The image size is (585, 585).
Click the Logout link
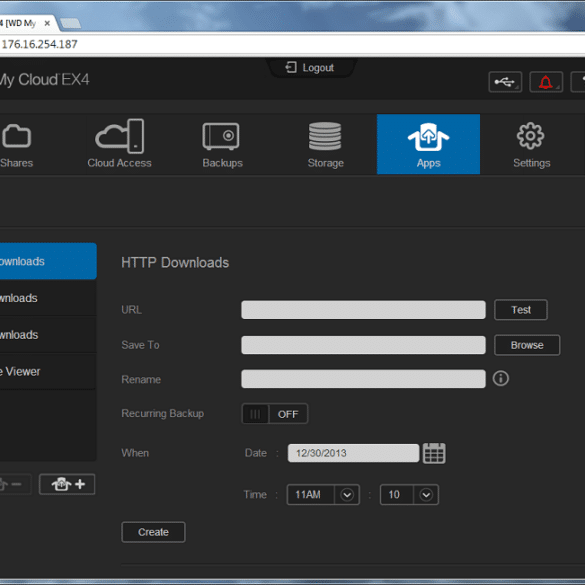310,68
